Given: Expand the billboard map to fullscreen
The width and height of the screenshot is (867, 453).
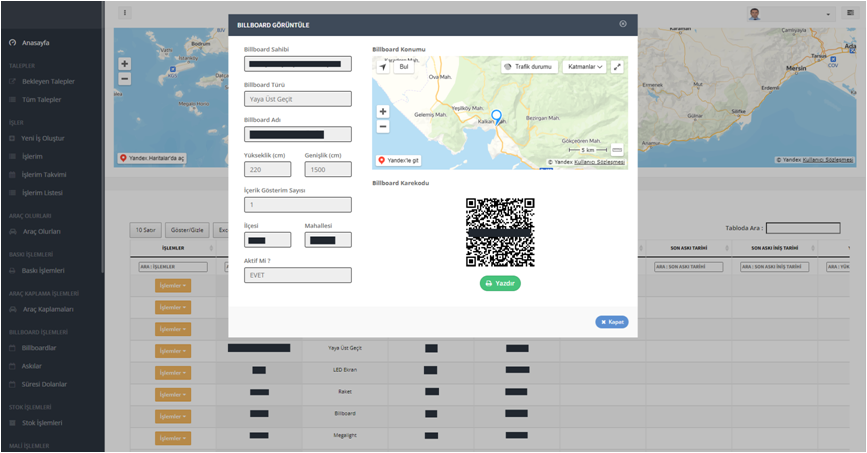Looking at the screenshot, I should click(x=618, y=67).
